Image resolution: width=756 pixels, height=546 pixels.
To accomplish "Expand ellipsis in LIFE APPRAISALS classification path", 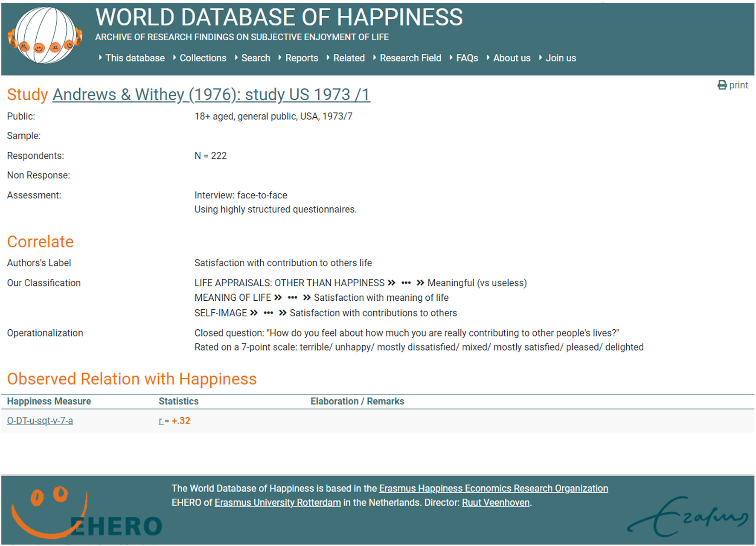I will click(x=406, y=283).
